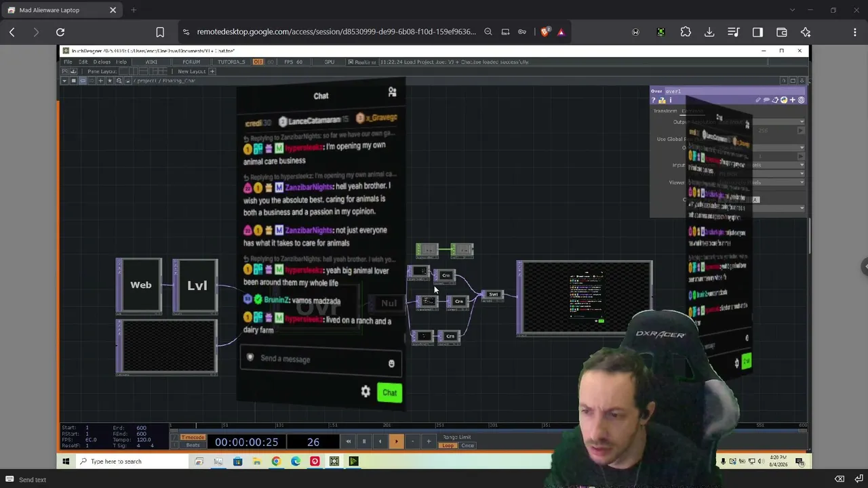Screen dimensions: 868x488
Task: Select the Swtl node in the network
Action: (493, 295)
